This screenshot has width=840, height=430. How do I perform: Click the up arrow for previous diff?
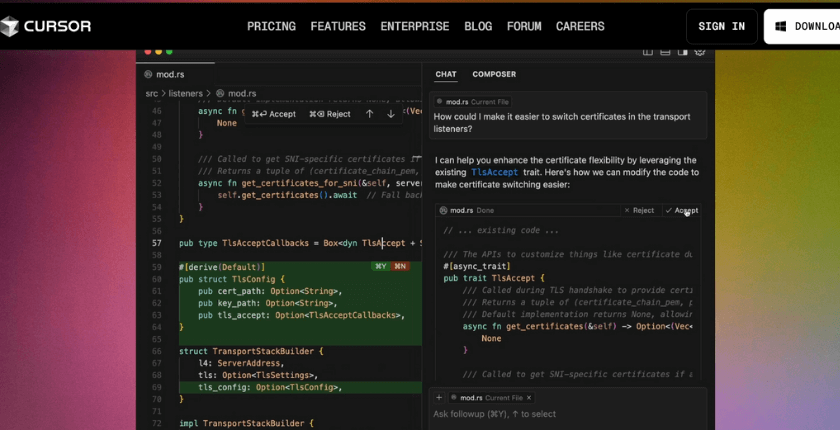369,114
